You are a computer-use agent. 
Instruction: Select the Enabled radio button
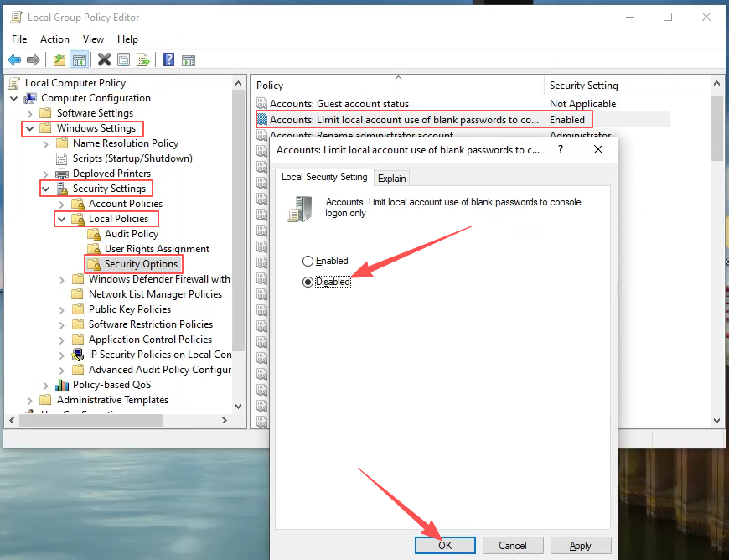(308, 261)
